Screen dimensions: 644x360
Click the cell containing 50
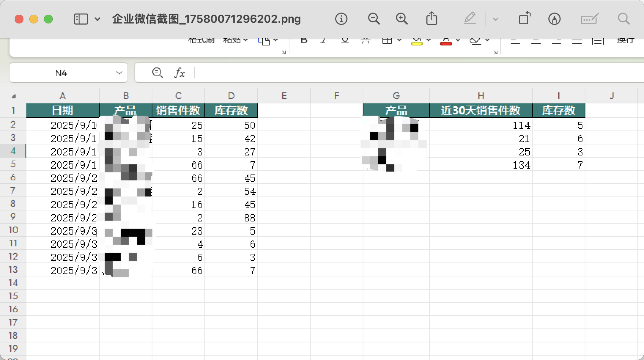pos(231,125)
